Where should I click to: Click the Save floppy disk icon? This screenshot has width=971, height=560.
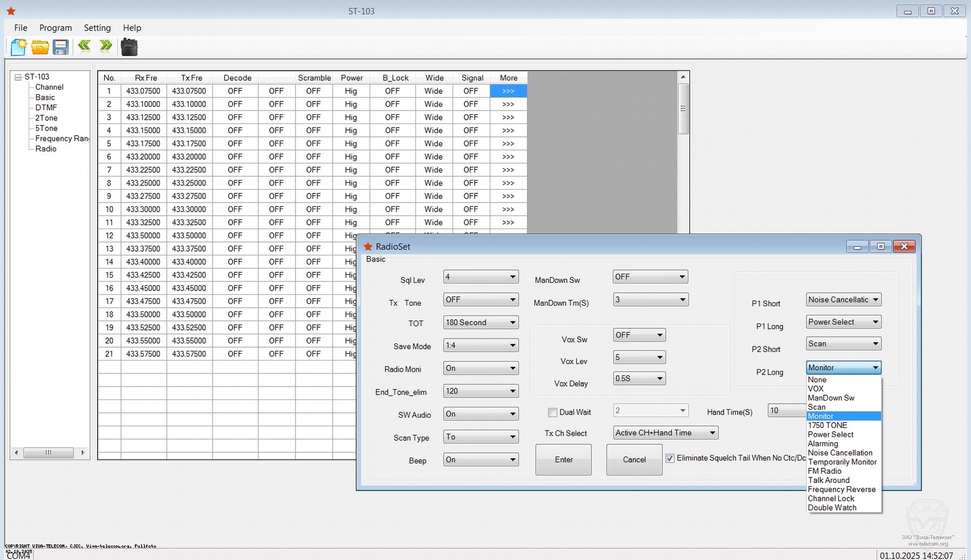click(x=60, y=47)
